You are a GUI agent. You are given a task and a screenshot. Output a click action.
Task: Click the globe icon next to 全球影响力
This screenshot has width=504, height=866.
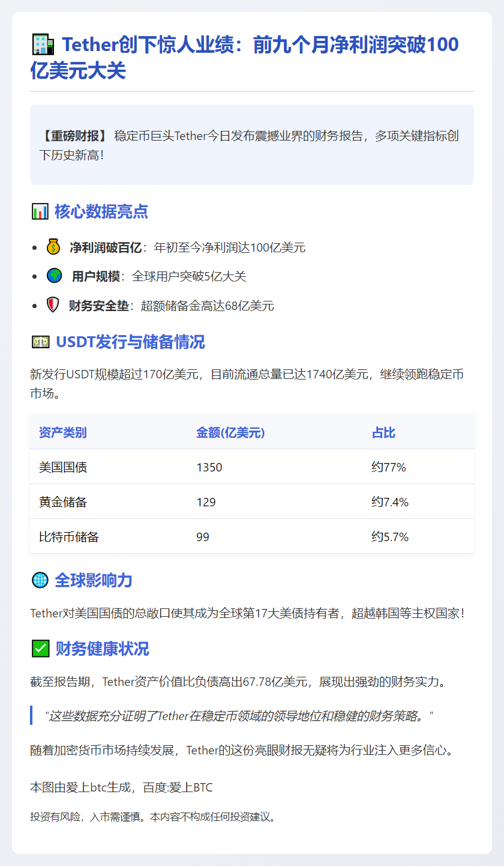click(x=39, y=580)
